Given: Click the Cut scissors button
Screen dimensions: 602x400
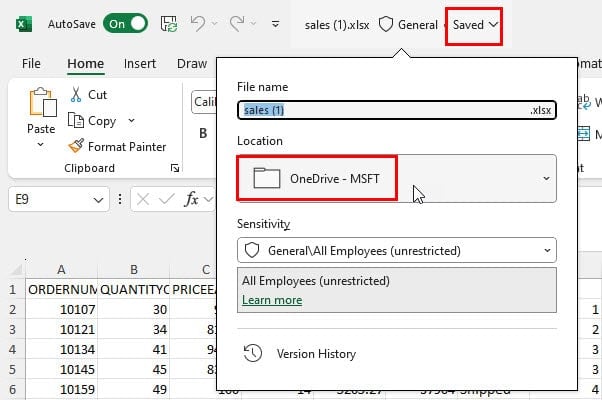Looking at the screenshot, I should (88, 95).
